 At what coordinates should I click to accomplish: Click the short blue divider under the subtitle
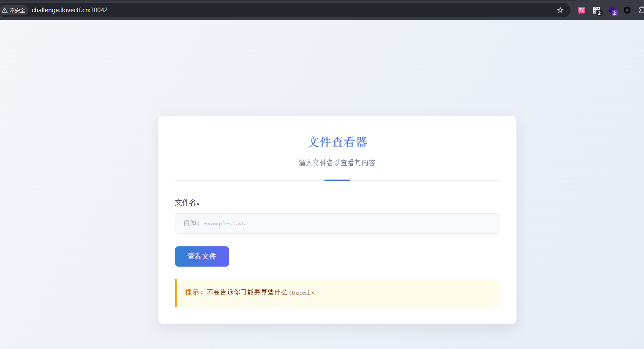[x=337, y=180]
